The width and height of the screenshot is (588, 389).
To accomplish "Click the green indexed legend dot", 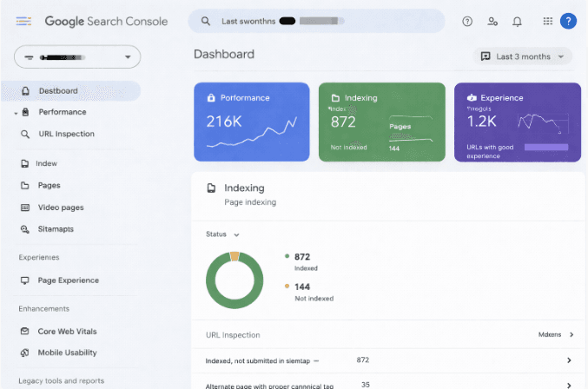I will pyautogui.click(x=287, y=256).
